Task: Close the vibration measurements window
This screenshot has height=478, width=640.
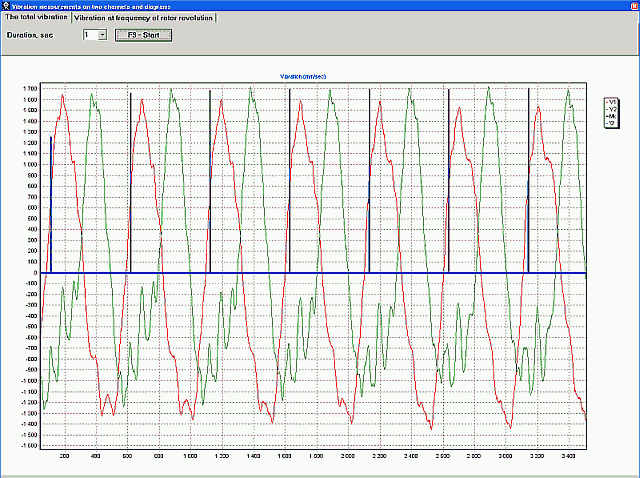Action: tap(634, 6)
